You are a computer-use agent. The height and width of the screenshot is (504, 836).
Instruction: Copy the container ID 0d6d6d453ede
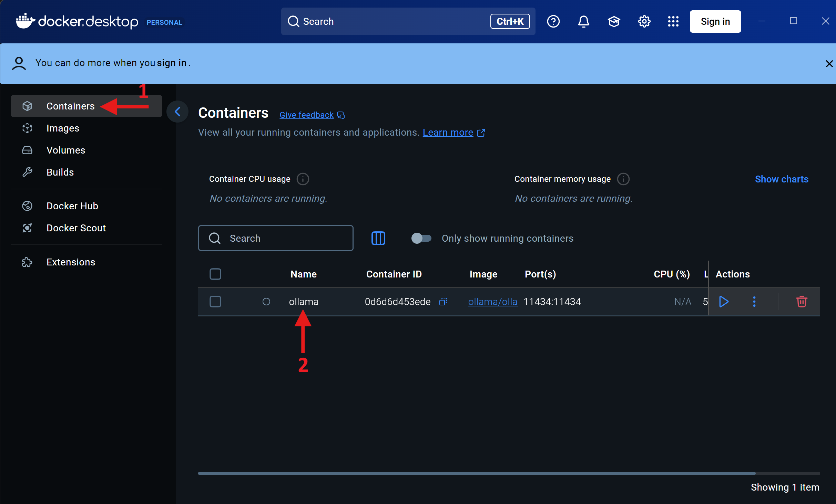(x=443, y=302)
